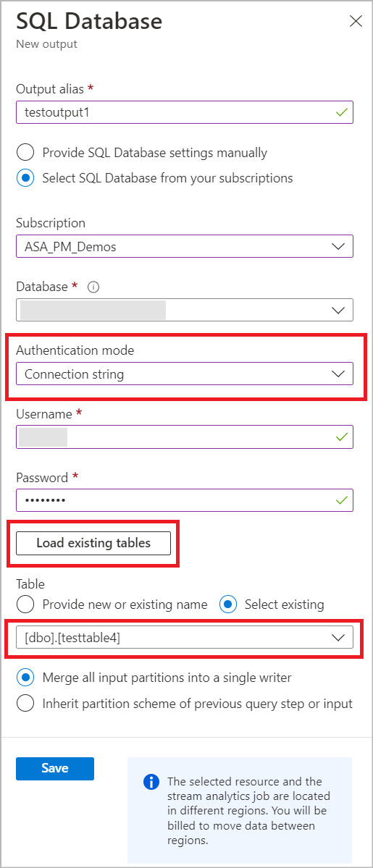Click the Load existing tables button

point(93,543)
